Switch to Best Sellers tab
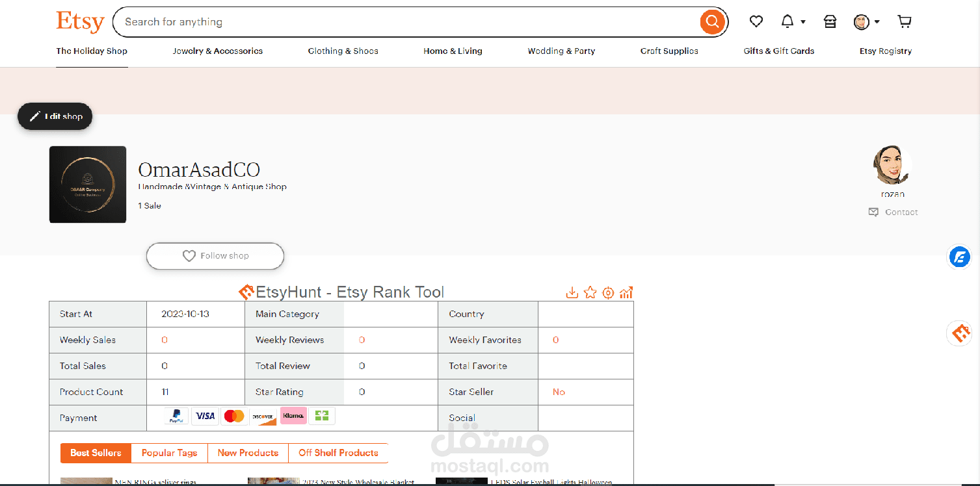 click(x=96, y=453)
